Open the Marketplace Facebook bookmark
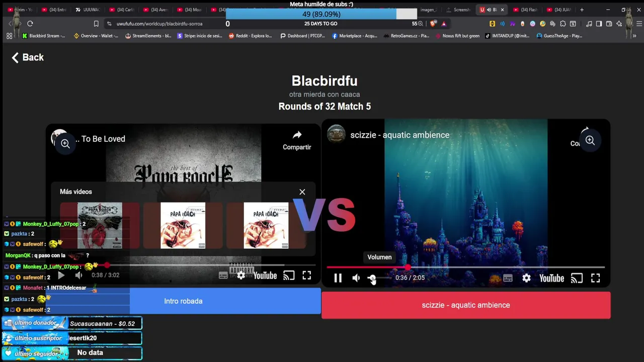The width and height of the screenshot is (644, 362). pos(354,36)
